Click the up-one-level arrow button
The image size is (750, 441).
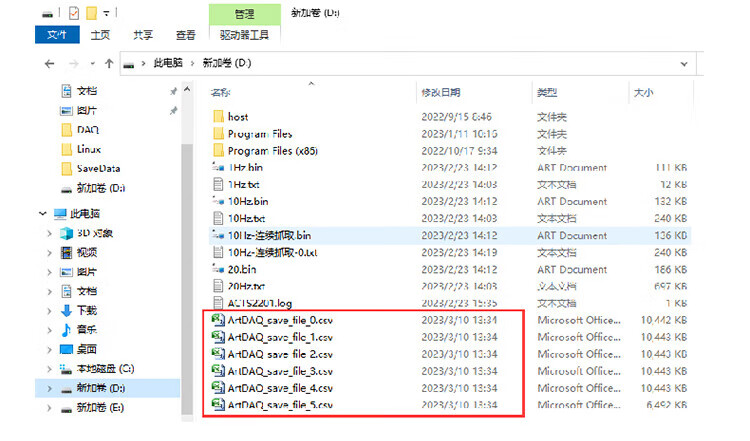point(104,62)
